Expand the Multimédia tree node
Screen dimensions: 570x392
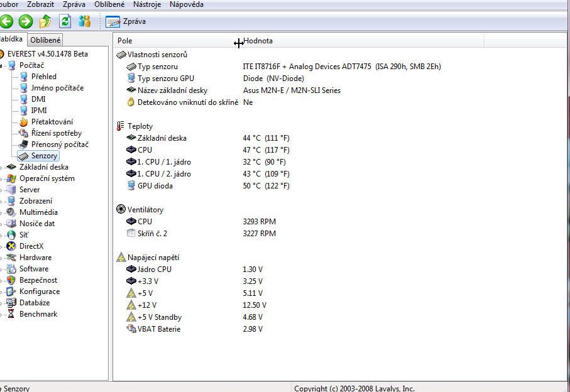(x=1, y=212)
